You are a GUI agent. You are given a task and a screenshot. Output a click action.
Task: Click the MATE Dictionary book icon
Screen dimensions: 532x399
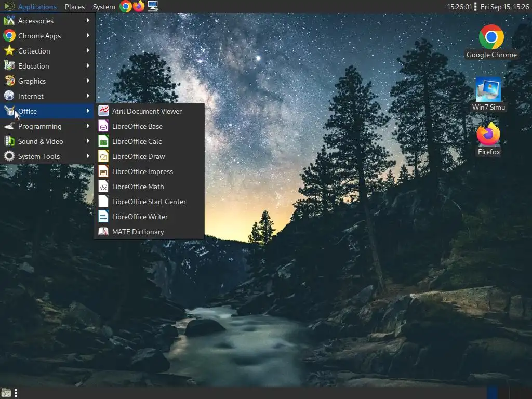(x=103, y=232)
